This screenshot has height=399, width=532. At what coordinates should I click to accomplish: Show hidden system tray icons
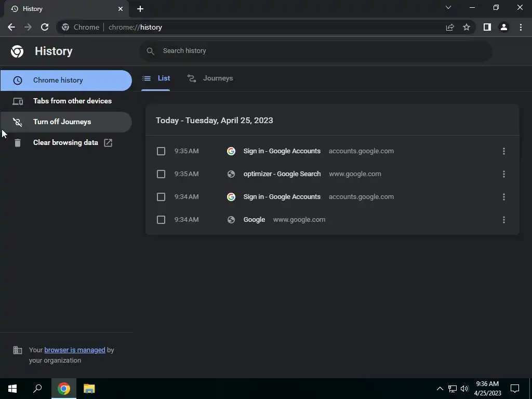(x=440, y=389)
